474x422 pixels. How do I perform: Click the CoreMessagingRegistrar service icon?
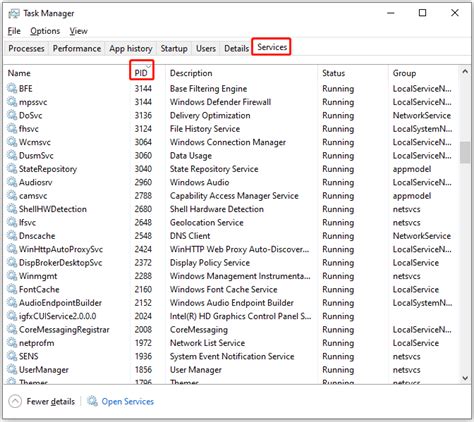pos(12,329)
